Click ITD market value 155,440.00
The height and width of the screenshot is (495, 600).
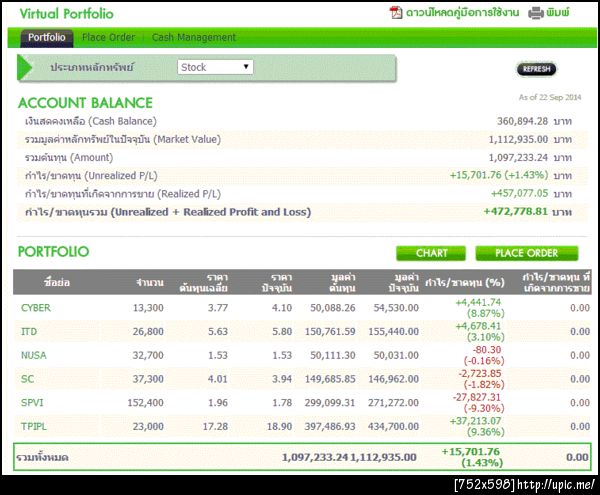(393, 332)
